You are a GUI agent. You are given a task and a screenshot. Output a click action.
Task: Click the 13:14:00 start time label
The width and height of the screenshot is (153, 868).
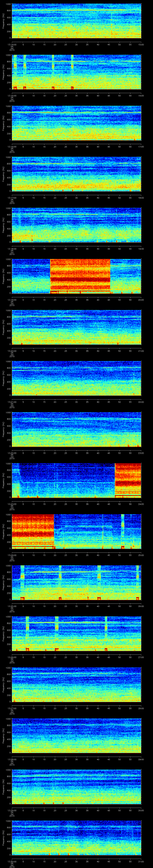click(12, 44)
